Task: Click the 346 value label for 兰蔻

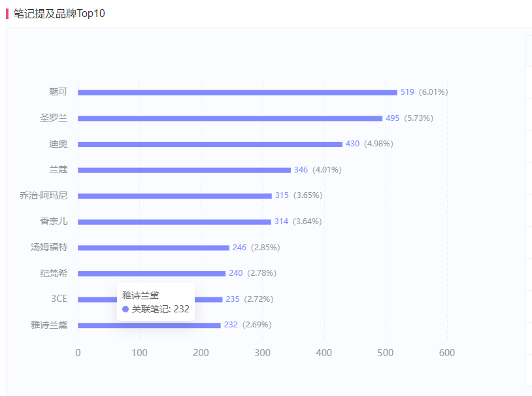Action: (301, 170)
